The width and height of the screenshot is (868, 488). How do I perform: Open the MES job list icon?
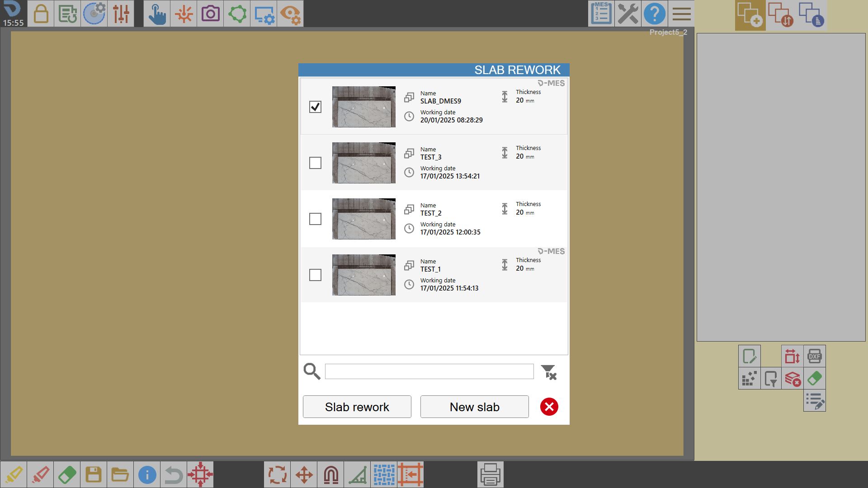[x=601, y=14]
